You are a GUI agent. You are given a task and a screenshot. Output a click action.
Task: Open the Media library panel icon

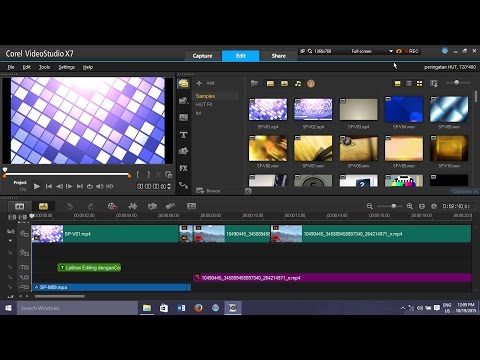[184, 83]
